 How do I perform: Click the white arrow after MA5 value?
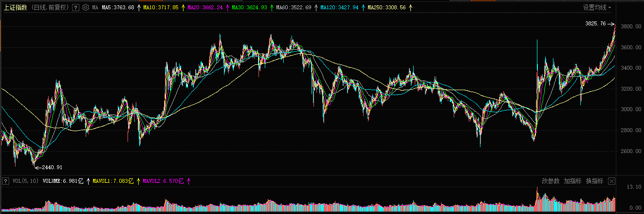click(x=139, y=8)
